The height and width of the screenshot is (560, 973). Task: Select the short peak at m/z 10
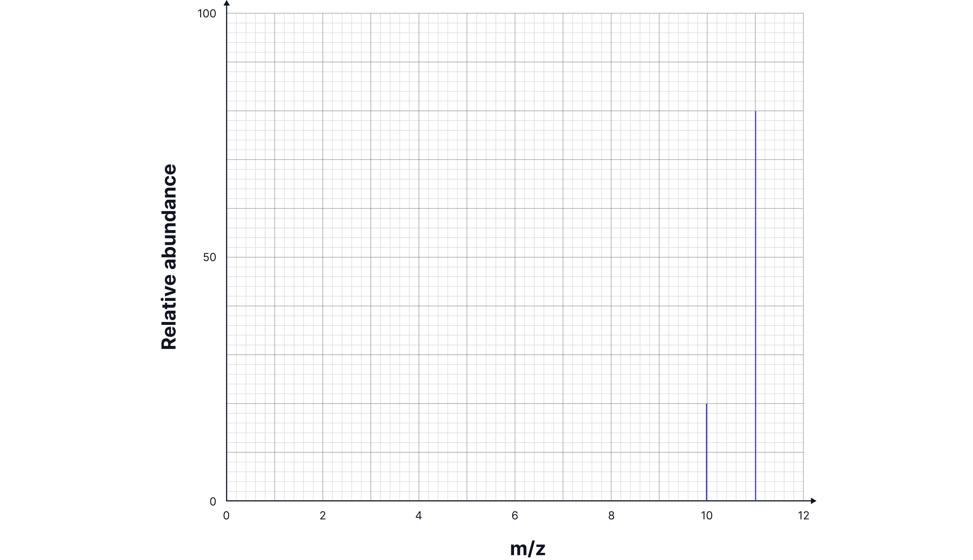(707, 454)
